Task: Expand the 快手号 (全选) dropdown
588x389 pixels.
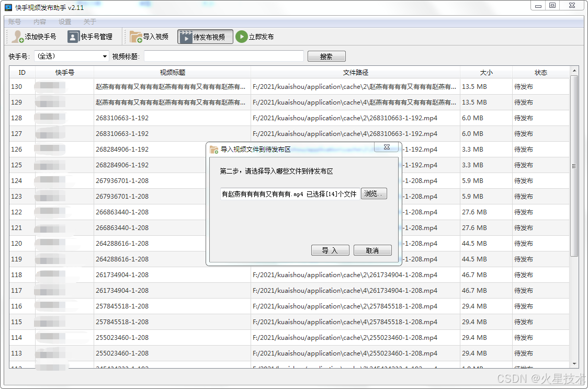Action: 72,56
